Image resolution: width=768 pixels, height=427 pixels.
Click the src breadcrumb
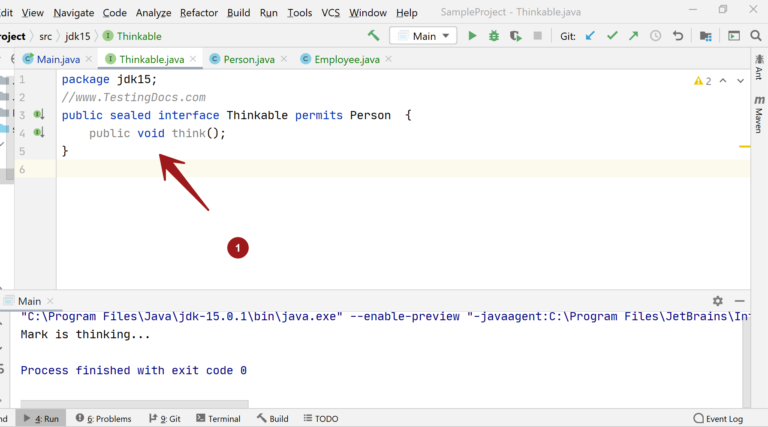46,36
